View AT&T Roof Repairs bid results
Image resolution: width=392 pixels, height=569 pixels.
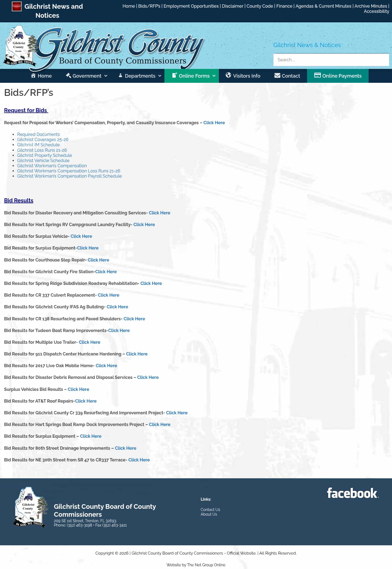86,401
